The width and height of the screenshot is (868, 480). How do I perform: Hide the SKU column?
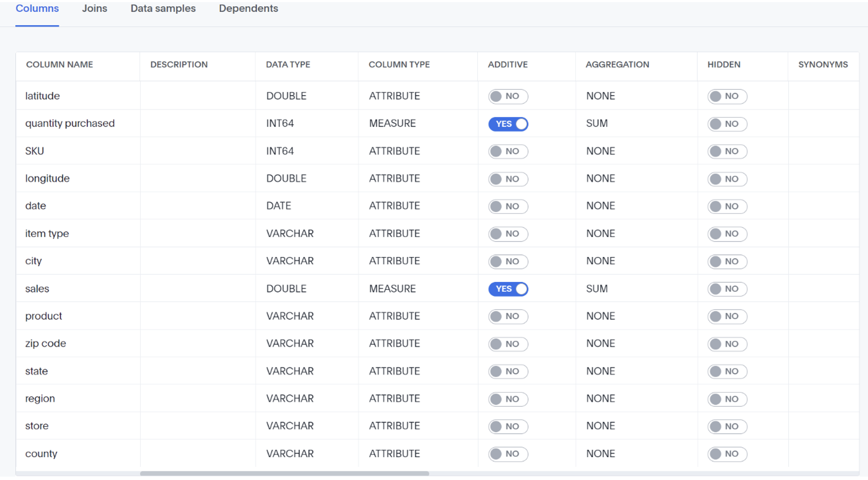coord(727,151)
